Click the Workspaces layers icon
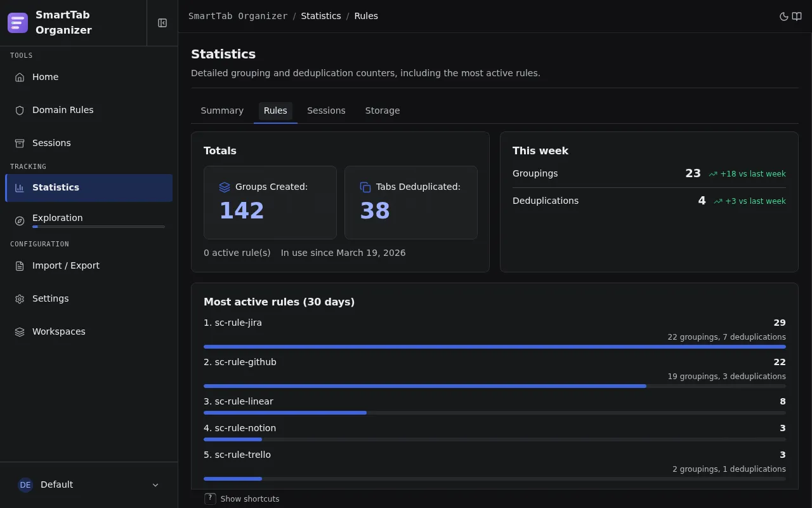The image size is (812, 508). coord(20,331)
